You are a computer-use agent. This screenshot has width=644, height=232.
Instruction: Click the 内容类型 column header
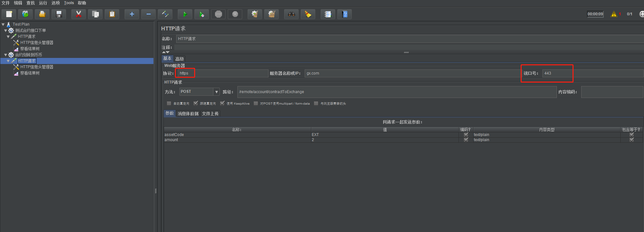[x=547, y=130]
